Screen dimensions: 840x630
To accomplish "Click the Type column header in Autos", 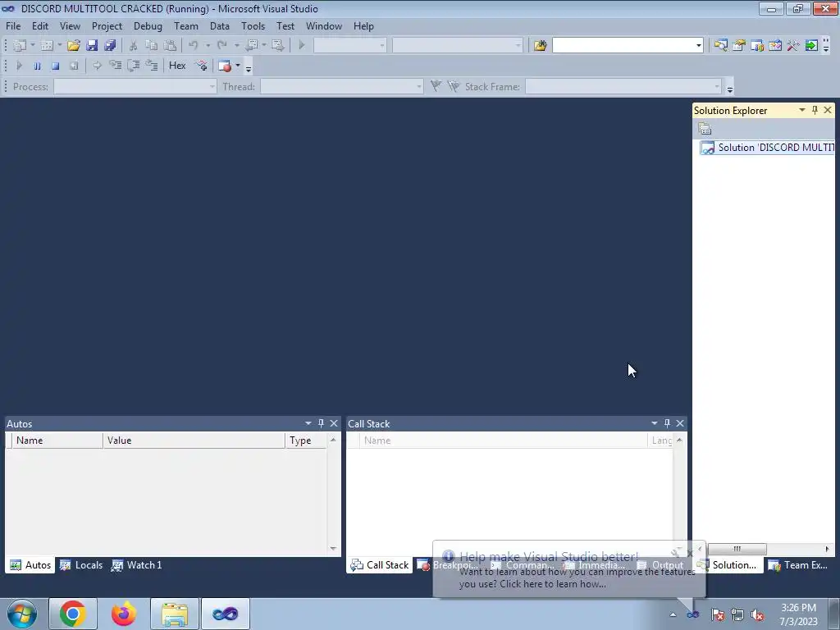I will [306, 441].
